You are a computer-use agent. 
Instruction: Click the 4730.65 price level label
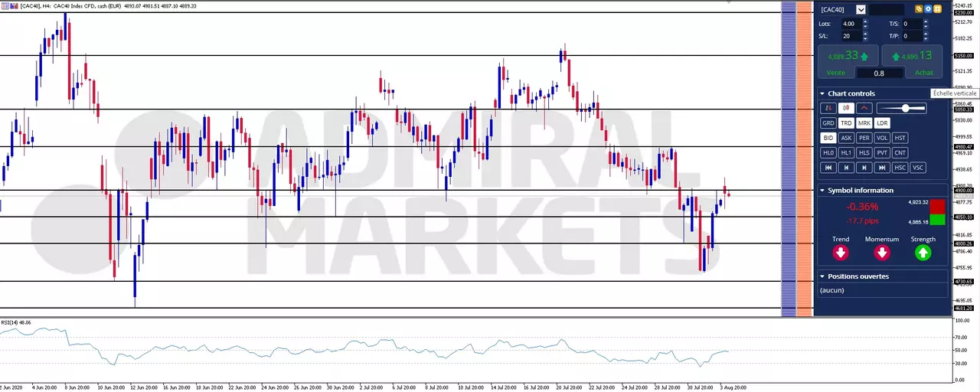[963, 281]
